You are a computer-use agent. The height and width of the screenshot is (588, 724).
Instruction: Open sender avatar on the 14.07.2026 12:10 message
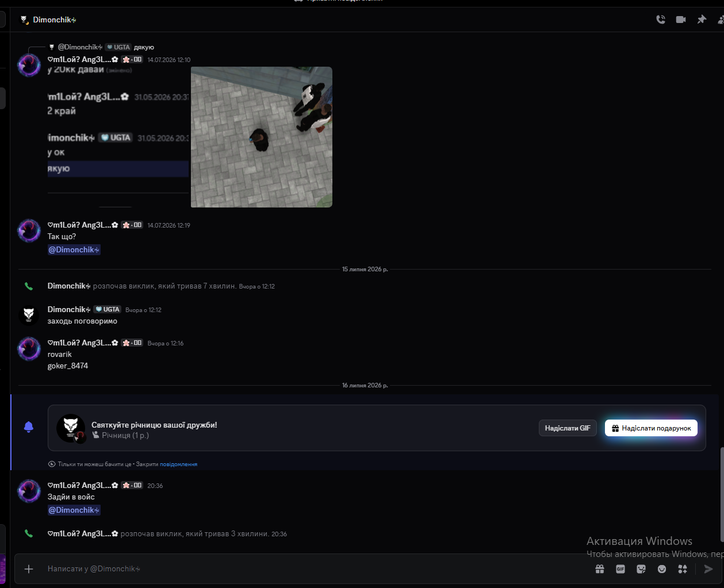(29, 66)
